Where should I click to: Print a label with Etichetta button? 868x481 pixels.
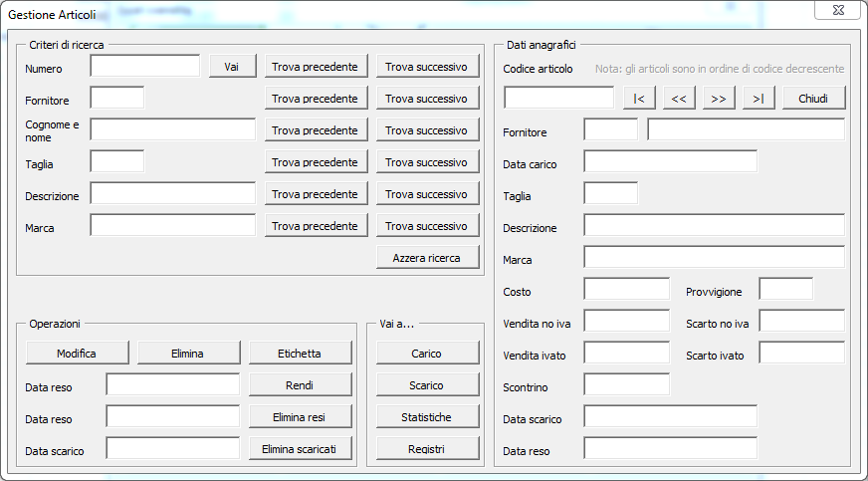pos(300,354)
